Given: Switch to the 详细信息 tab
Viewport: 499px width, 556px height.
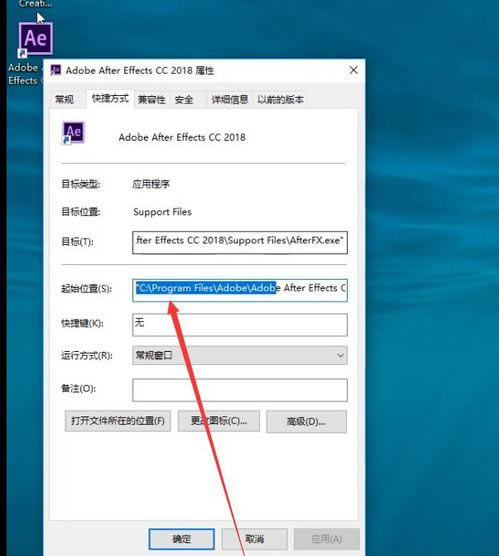Looking at the screenshot, I should click(x=229, y=100).
